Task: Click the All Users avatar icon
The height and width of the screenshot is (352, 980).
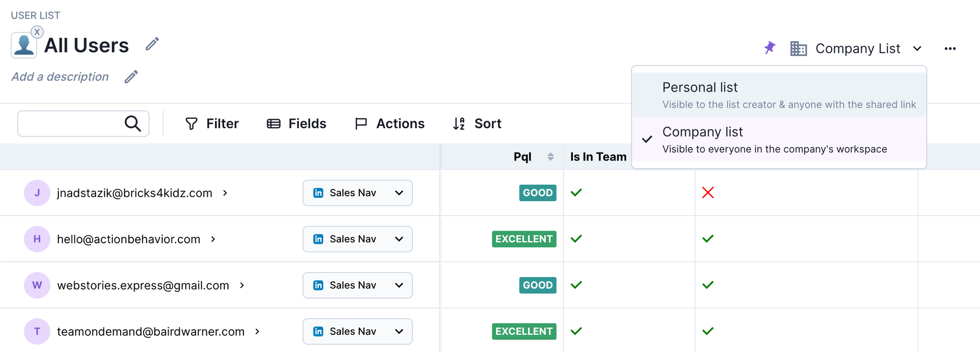Action: (24, 46)
